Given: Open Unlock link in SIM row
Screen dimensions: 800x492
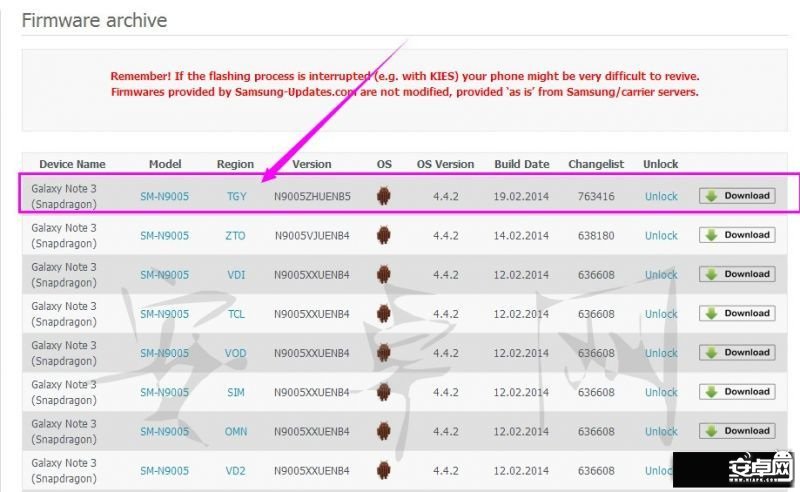Looking at the screenshot, I should (x=661, y=392).
